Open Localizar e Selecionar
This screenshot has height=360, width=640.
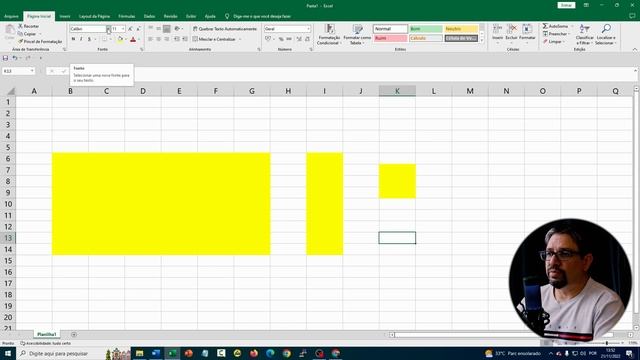click(x=606, y=34)
